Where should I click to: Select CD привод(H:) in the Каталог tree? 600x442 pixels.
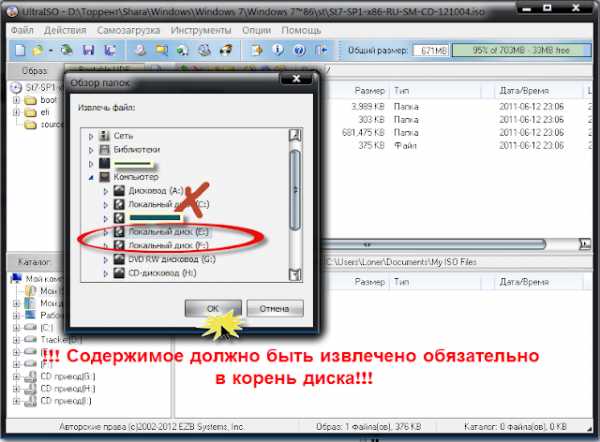[68, 389]
